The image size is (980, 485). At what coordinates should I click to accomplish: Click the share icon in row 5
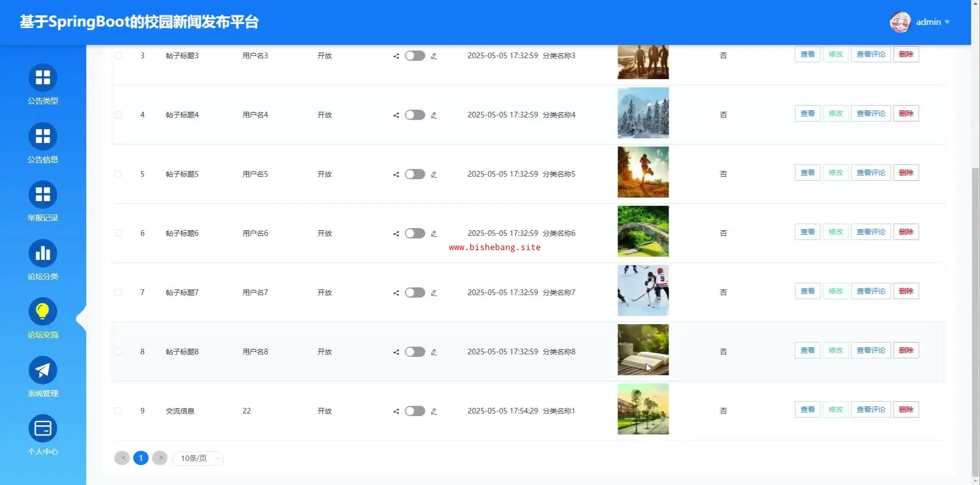(396, 175)
